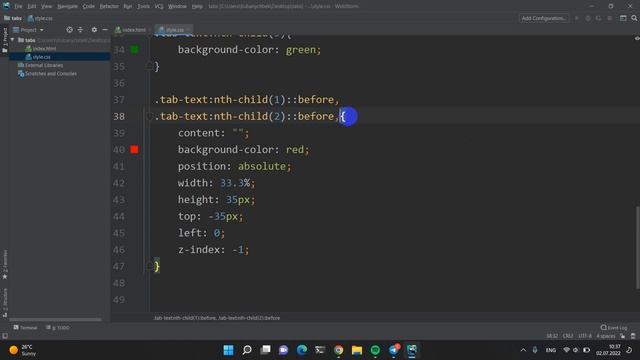Open the Navigate menu

[x=67, y=7]
